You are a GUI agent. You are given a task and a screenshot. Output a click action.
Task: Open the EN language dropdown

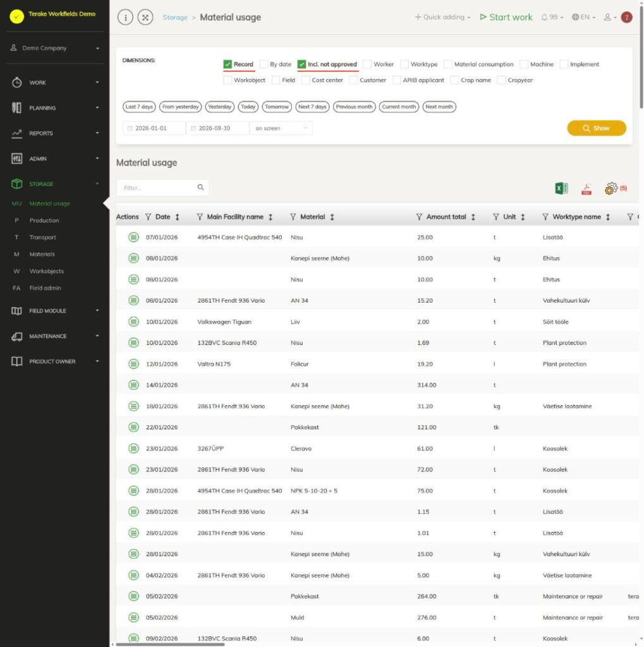click(583, 17)
